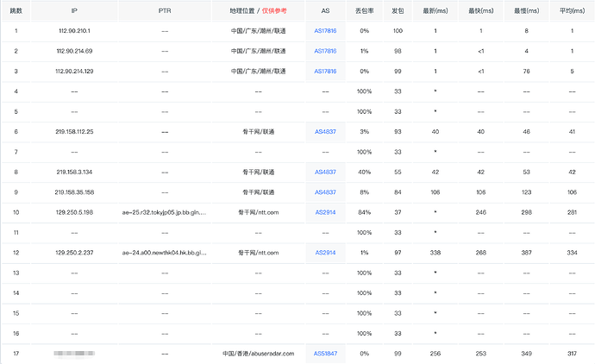Open AS51847 link in hop 17 row
595x364 pixels.
[x=325, y=354]
